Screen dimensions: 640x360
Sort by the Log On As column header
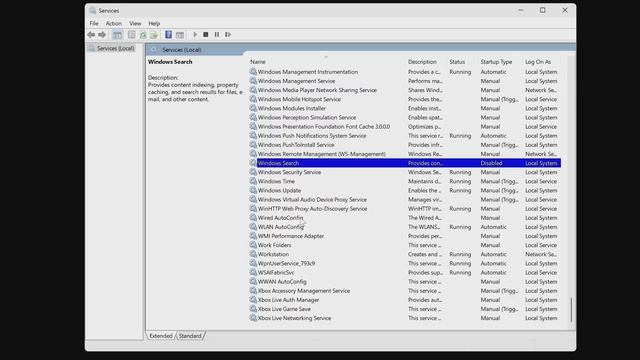(538, 62)
